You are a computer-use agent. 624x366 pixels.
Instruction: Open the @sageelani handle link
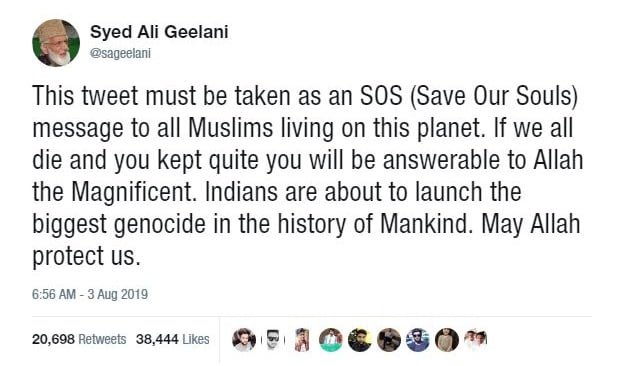(x=121, y=54)
